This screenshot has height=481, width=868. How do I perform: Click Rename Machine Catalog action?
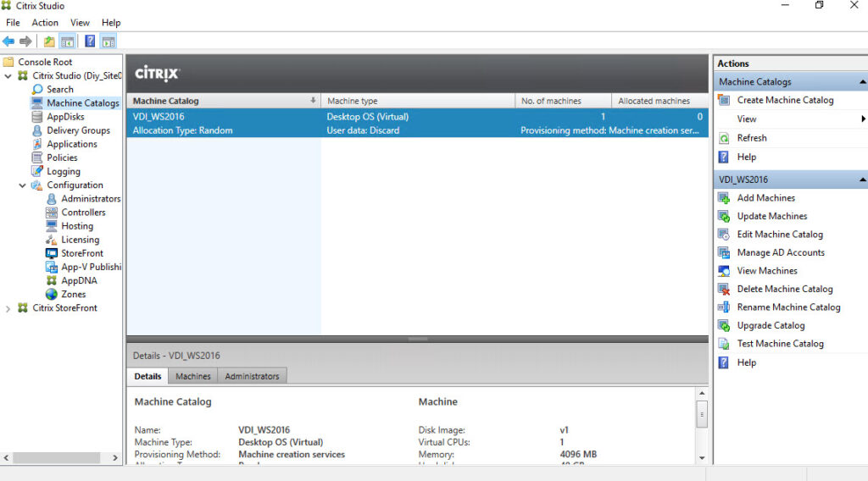[x=788, y=307]
